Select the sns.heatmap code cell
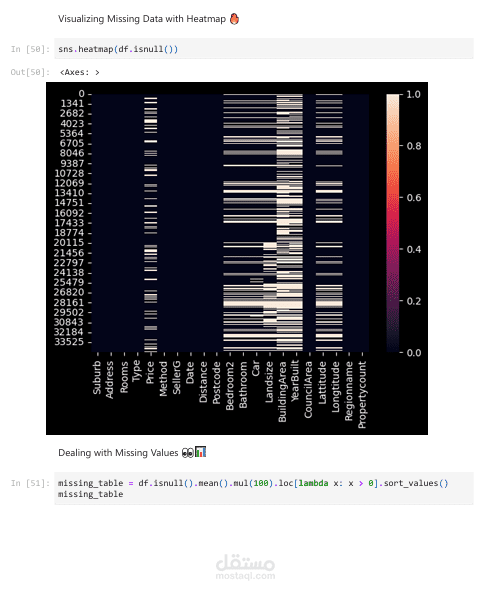 click(x=264, y=49)
